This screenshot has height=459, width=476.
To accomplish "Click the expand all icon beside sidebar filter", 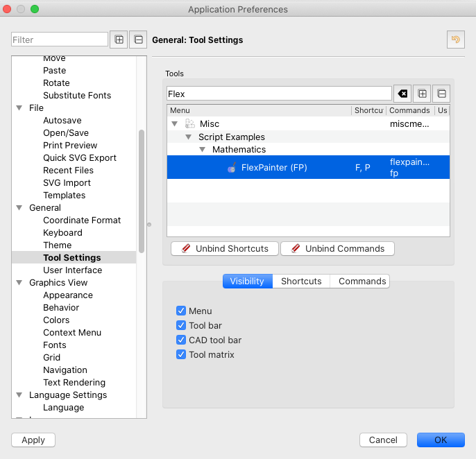I will pyautogui.click(x=119, y=40).
